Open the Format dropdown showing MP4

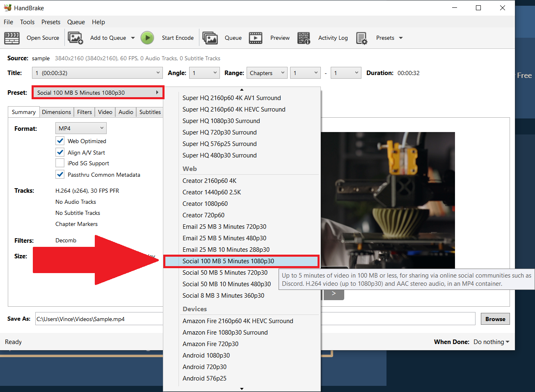click(x=81, y=128)
